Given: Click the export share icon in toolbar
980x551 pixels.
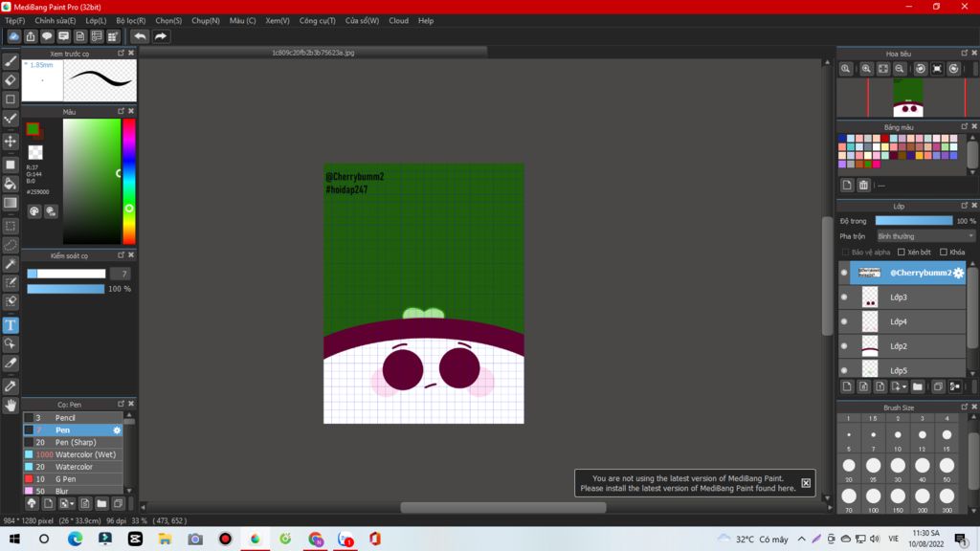Looking at the screenshot, I should tap(31, 36).
